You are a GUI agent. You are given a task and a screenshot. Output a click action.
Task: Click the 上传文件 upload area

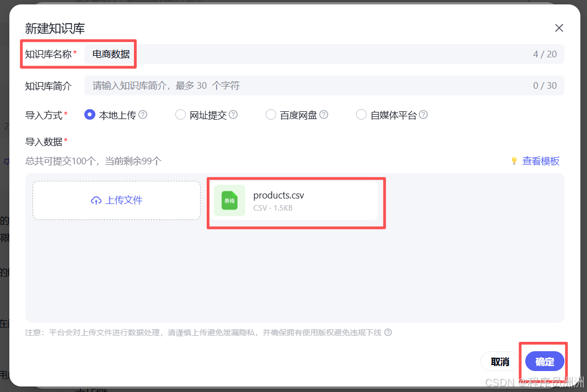click(x=116, y=200)
